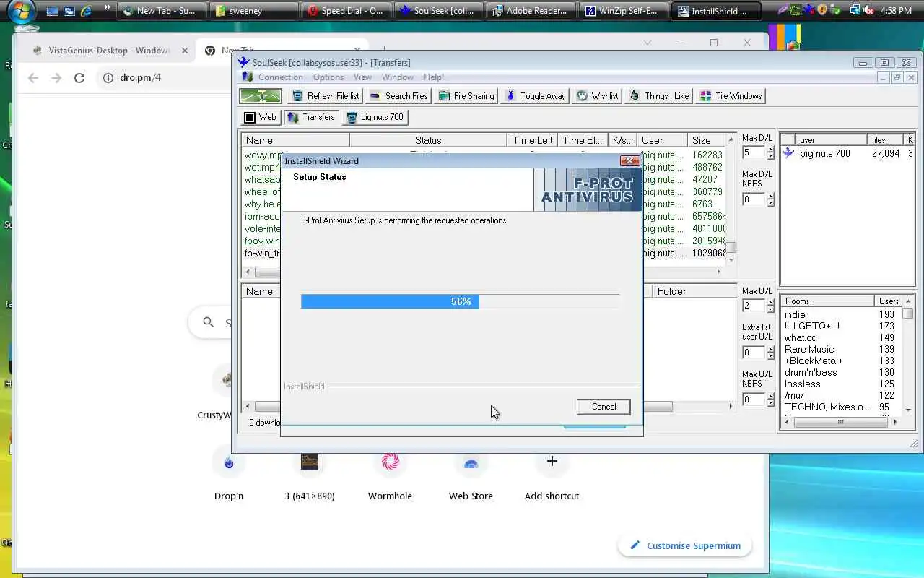Viewport: 924px width, 578px height.
Task: Switch to the big nuts 700 tab
Action: coord(375,117)
